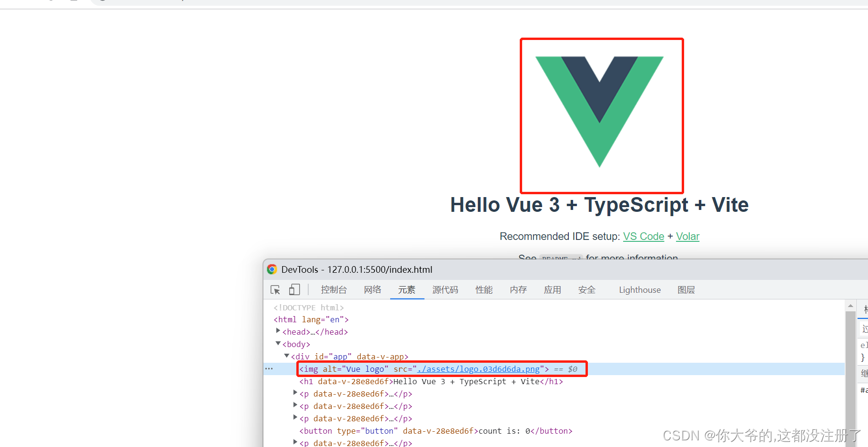Open the 源代码 sources tab

(445, 290)
